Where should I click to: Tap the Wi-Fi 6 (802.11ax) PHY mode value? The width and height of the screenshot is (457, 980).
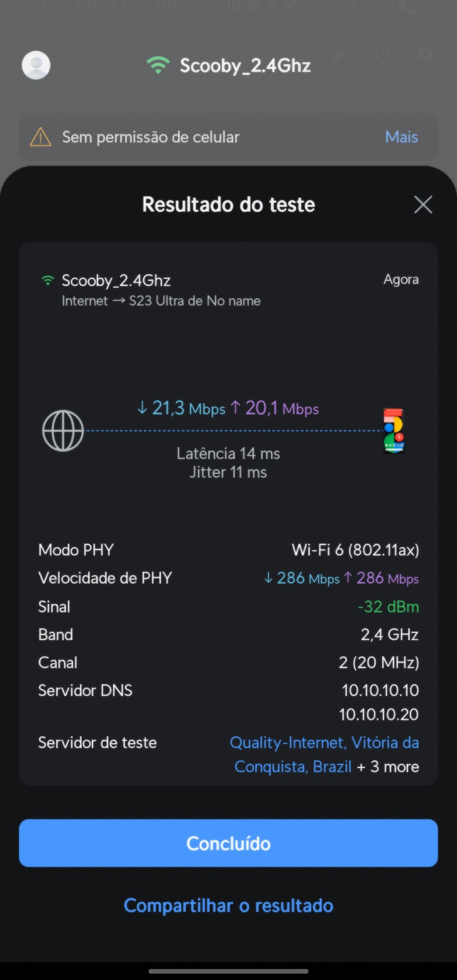[x=355, y=550]
